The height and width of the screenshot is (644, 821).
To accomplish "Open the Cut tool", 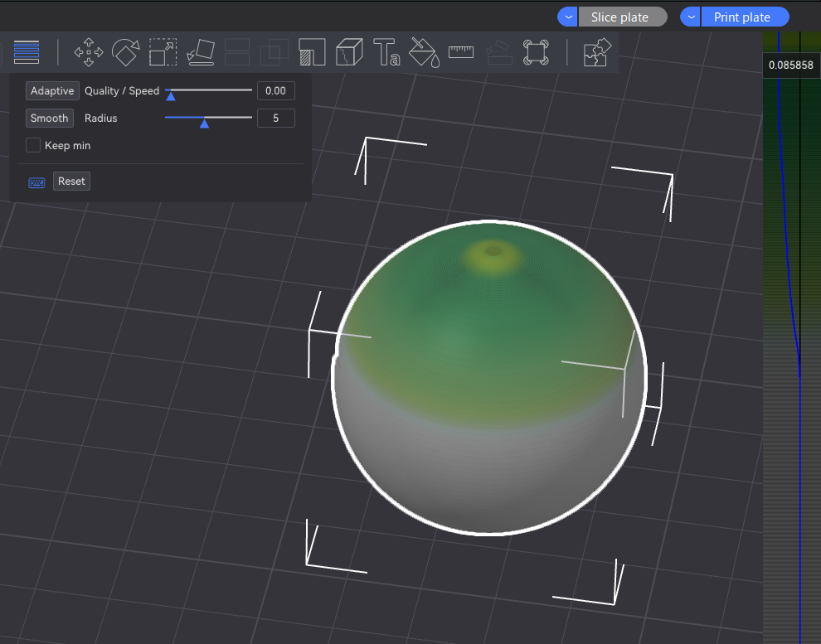I will (237, 51).
